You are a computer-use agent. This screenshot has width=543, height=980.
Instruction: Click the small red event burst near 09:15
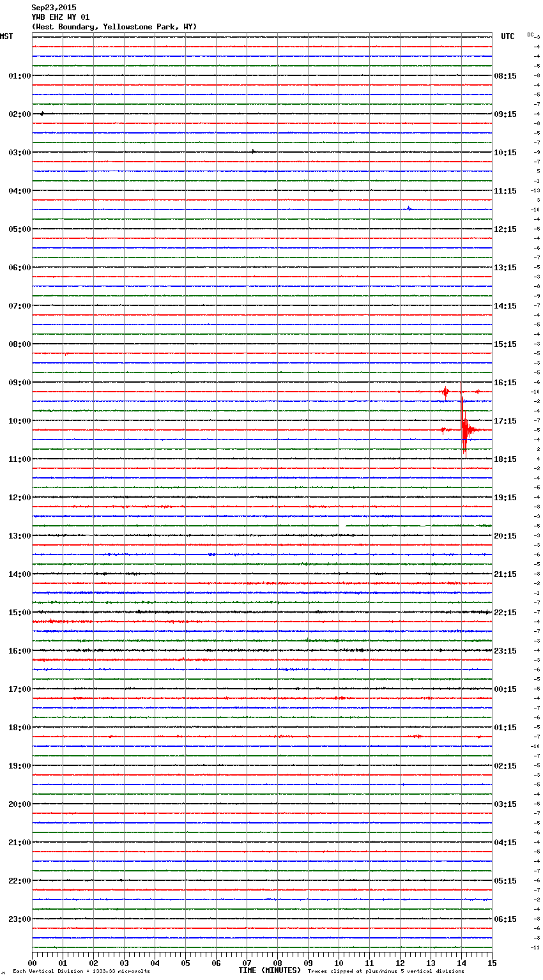click(446, 392)
